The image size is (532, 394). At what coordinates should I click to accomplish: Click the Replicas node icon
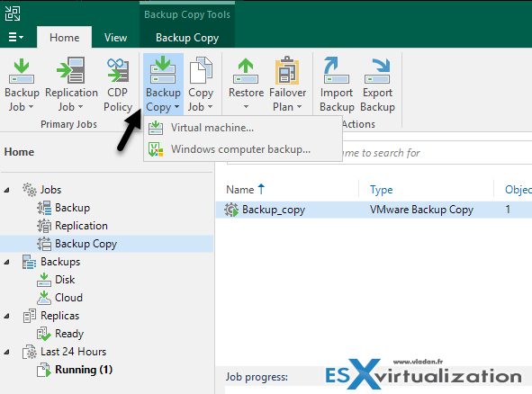[x=30, y=316]
